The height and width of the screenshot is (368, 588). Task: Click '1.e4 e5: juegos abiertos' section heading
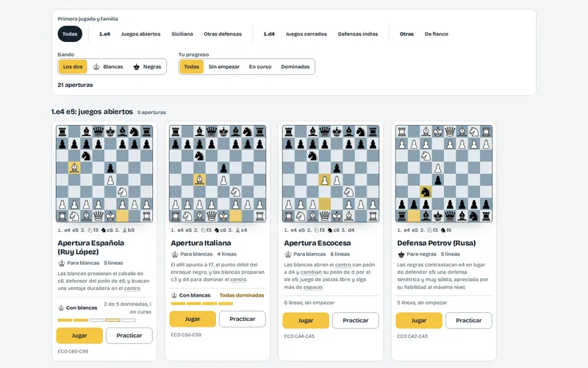(x=92, y=112)
